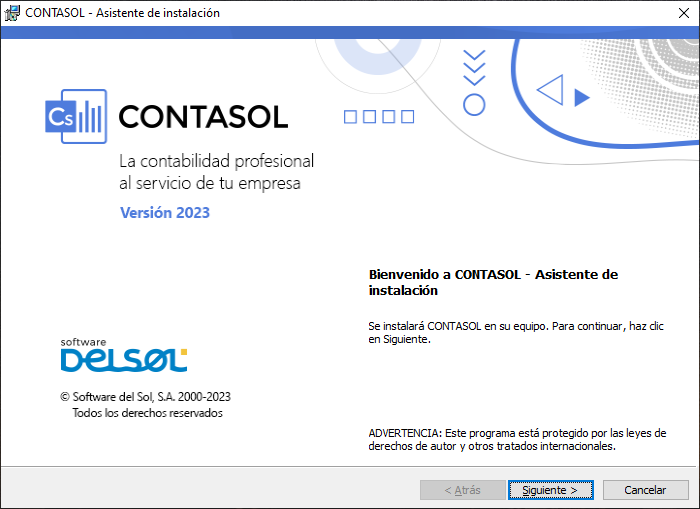Click the Software DELSOL logo
Image resolution: width=700 pixels, height=509 pixels.
124,355
